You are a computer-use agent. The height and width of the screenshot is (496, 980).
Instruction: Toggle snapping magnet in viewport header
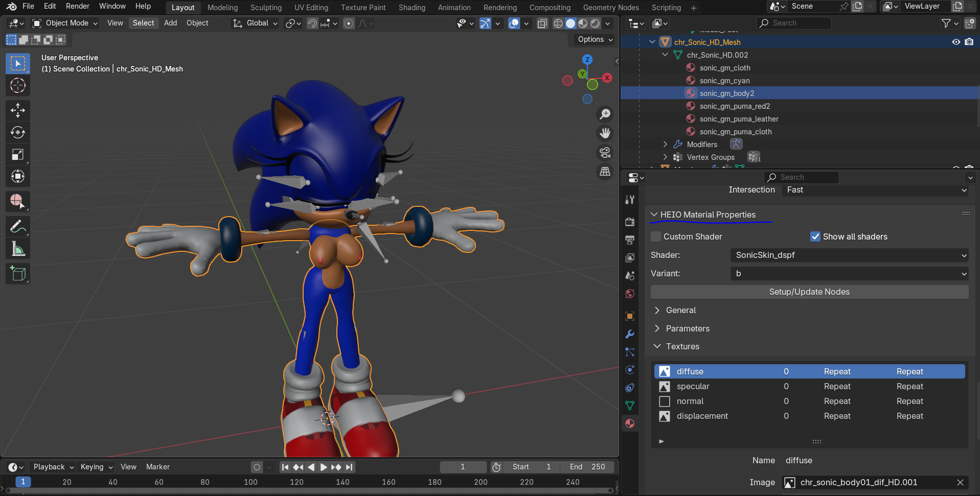[312, 23]
